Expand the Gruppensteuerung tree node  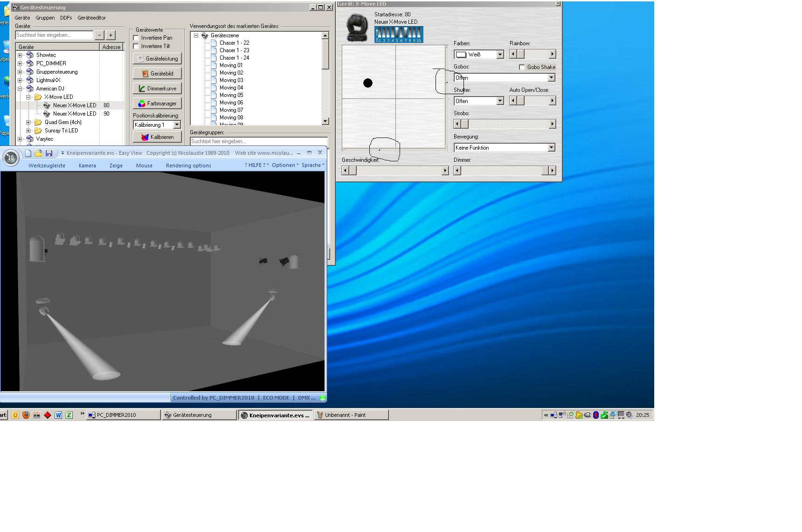20,72
